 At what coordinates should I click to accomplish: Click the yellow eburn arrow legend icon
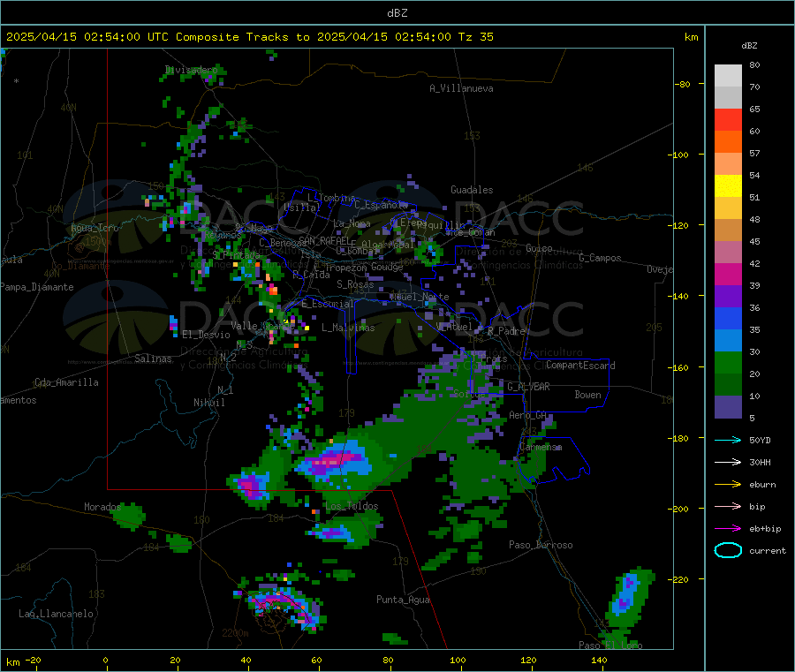pos(728,484)
